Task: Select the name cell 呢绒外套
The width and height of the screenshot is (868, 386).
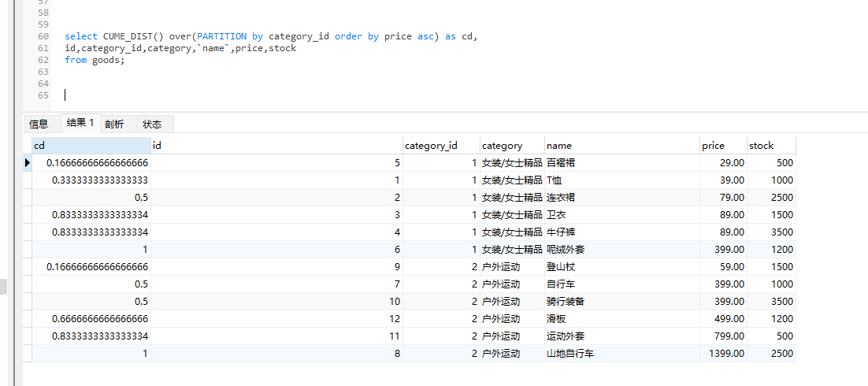Action: pyautogui.click(x=621, y=250)
